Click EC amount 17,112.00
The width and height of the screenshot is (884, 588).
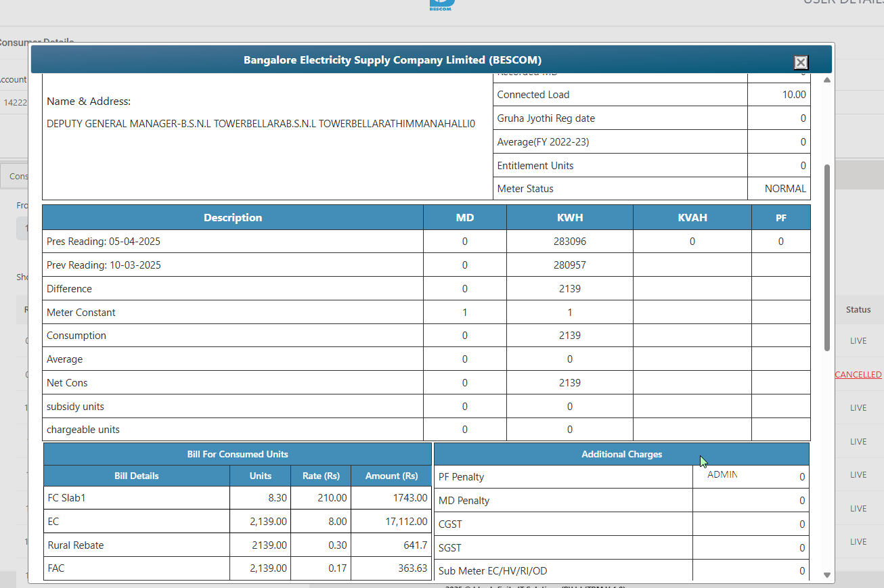pyautogui.click(x=405, y=522)
